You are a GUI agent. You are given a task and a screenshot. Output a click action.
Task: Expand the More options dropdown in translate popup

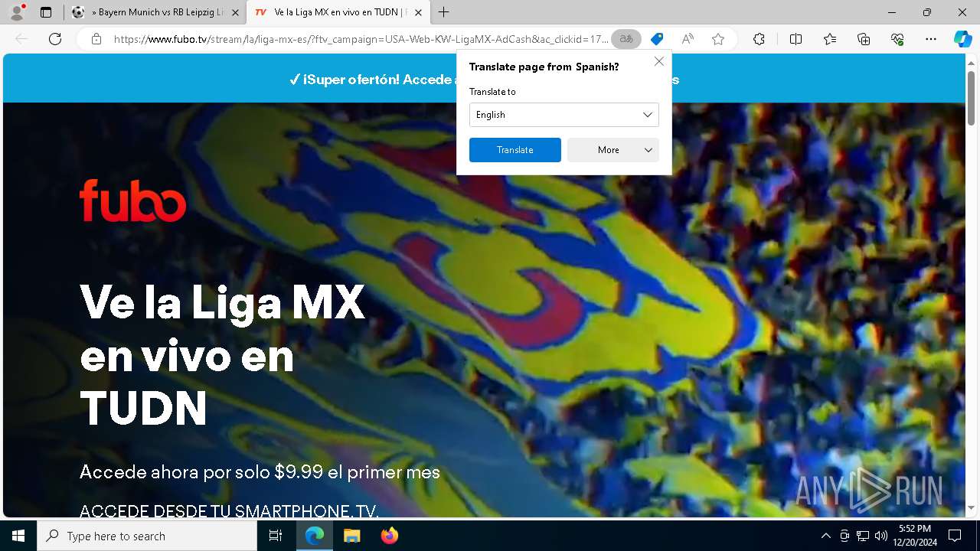coord(613,150)
